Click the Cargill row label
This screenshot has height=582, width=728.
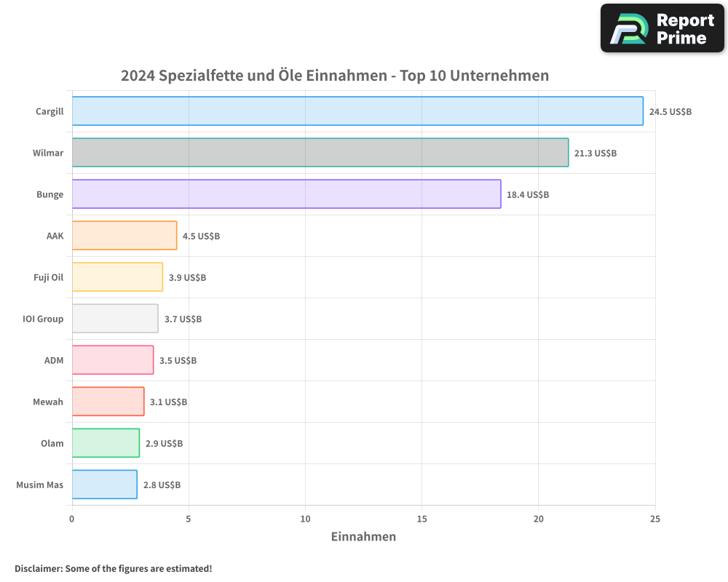point(50,111)
